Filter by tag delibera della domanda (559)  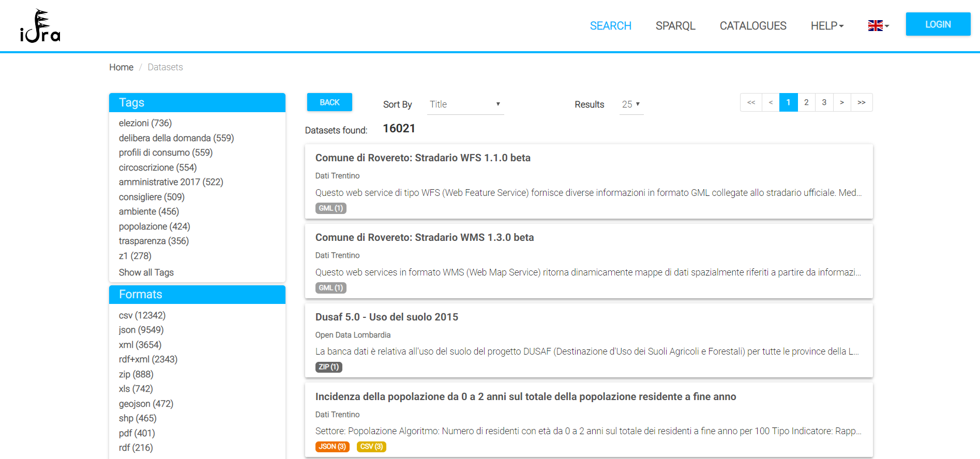pos(176,138)
